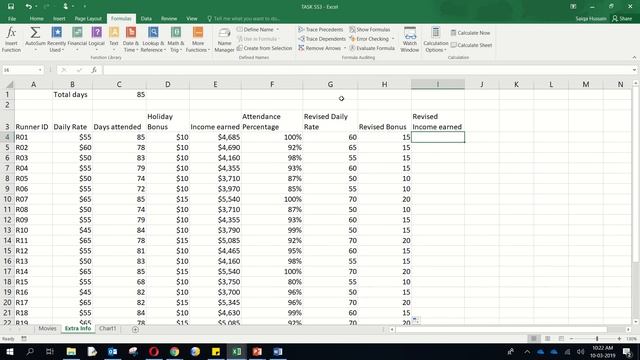
Task: Open Word from the taskbar
Action: 278,351
